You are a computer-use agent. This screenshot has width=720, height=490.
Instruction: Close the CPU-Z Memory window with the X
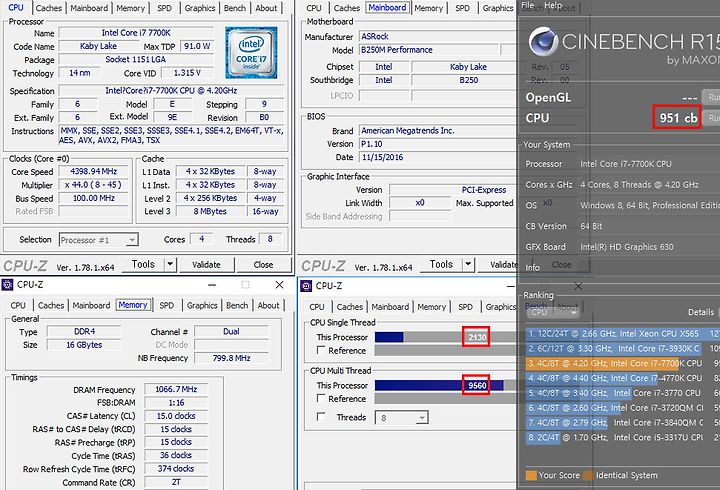click(279, 285)
